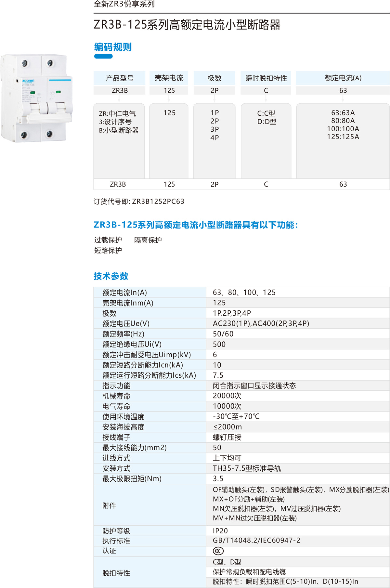Image resolution: width=390 pixels, height=588 pixels.
Task: Click the 全新ZR3悦享系列 header text
Action: (x=124, y=4)
